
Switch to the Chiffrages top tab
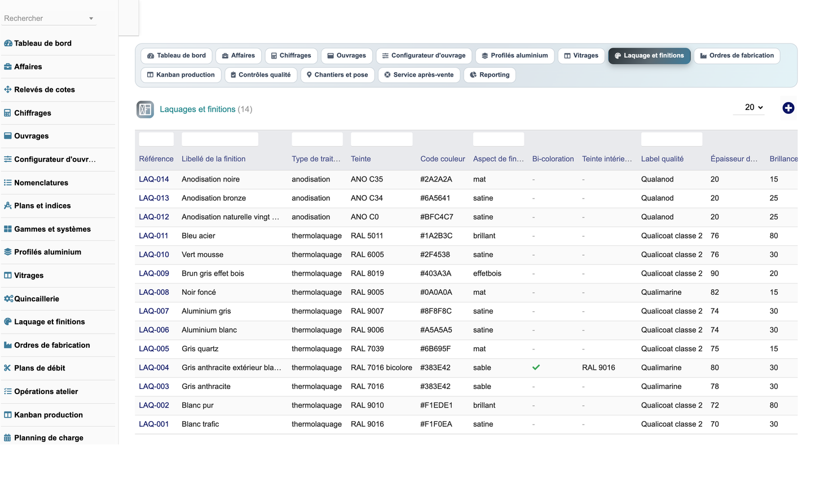(x=291, y=56)
